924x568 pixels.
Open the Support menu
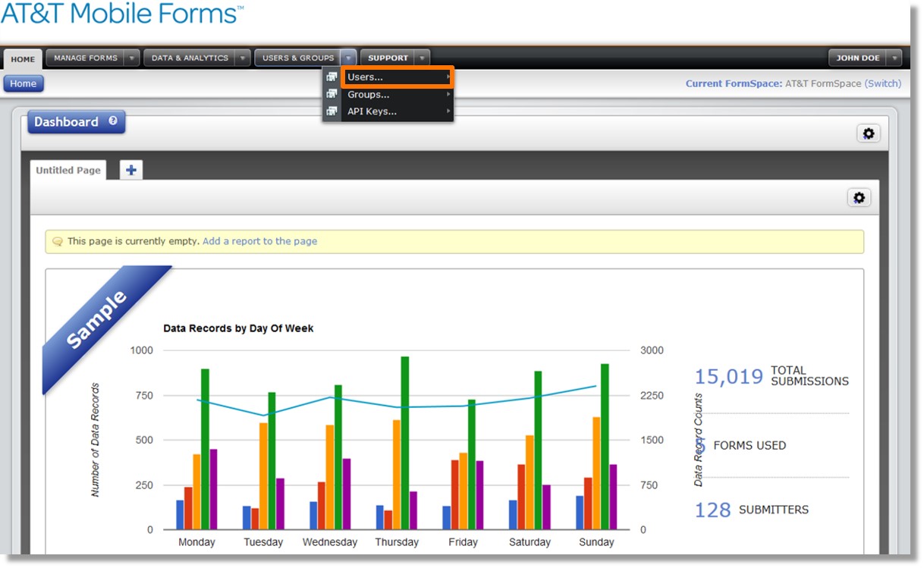coord(388,58)
